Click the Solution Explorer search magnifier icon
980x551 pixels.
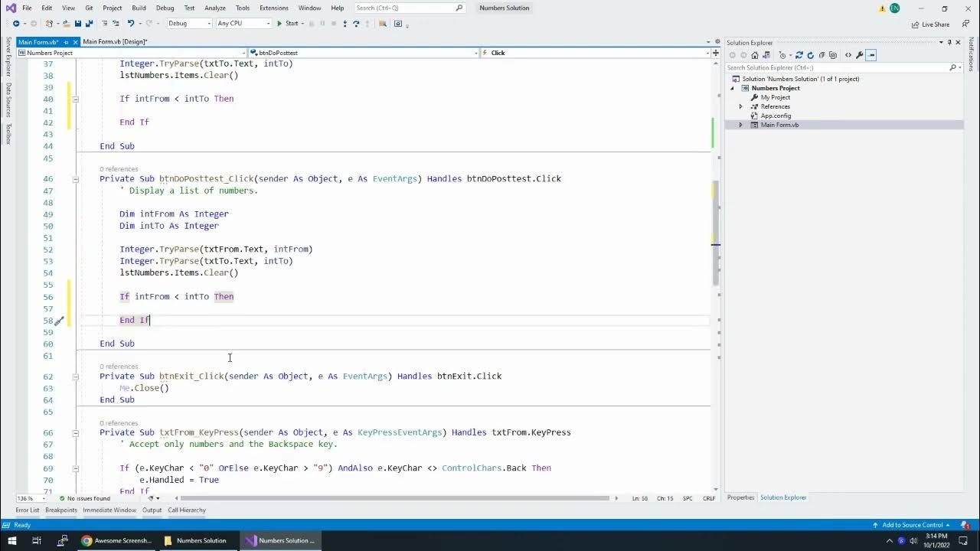coord(953,67)
